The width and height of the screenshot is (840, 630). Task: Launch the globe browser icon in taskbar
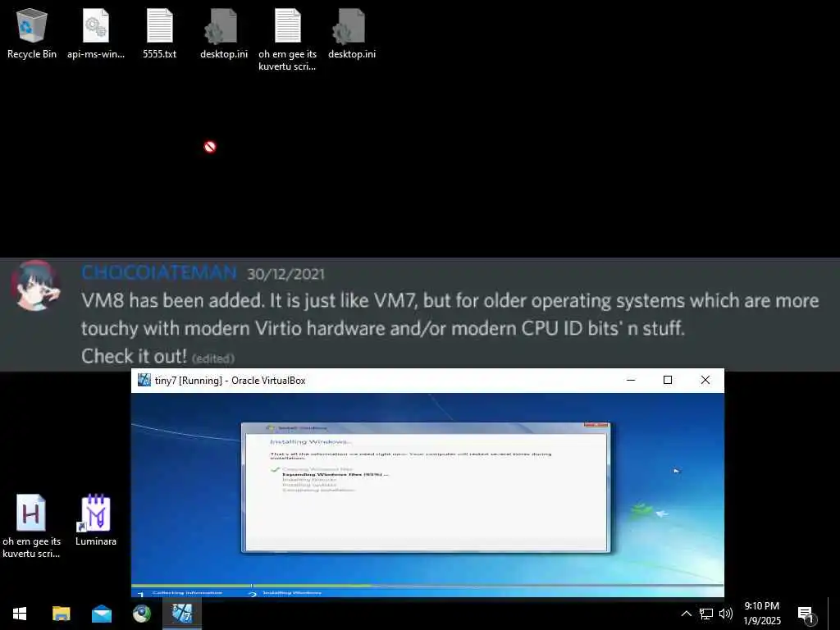[141, 614]
